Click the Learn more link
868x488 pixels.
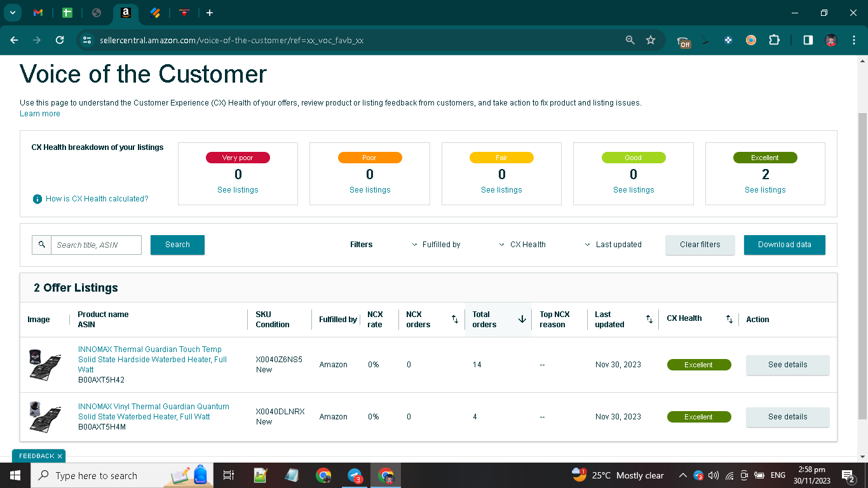click(x=40, y=114)
